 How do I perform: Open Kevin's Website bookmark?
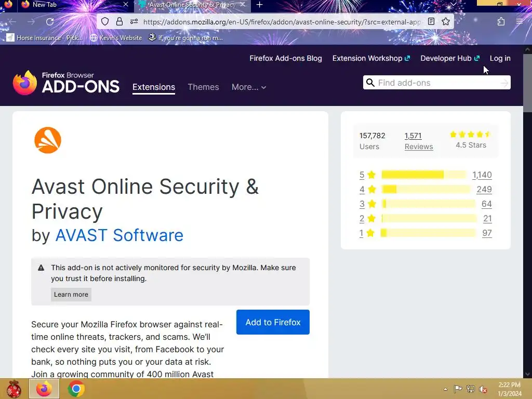tap(116, 37)
